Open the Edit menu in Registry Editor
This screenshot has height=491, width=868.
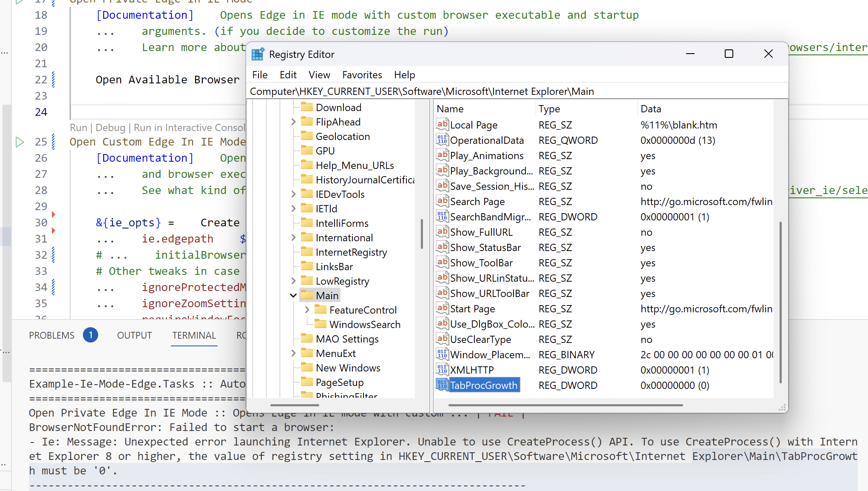click(x=288, y=75)
